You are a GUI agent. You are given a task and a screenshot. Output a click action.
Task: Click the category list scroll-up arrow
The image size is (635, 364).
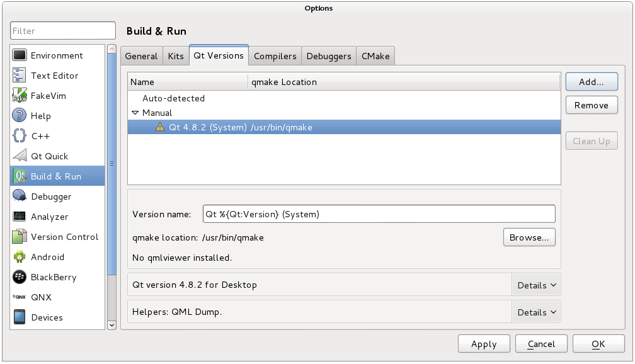[112, 49]
